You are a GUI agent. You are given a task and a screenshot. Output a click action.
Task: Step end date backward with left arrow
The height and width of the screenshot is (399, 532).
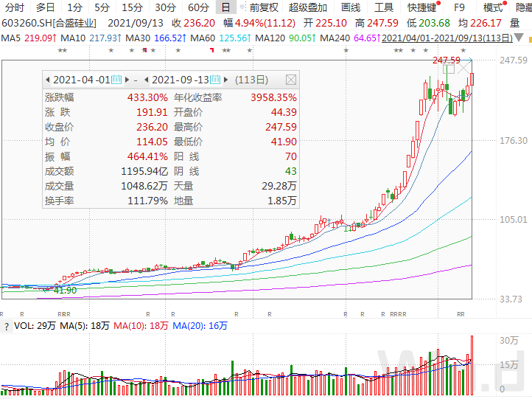pyautogui.click(x=147, y=80)
